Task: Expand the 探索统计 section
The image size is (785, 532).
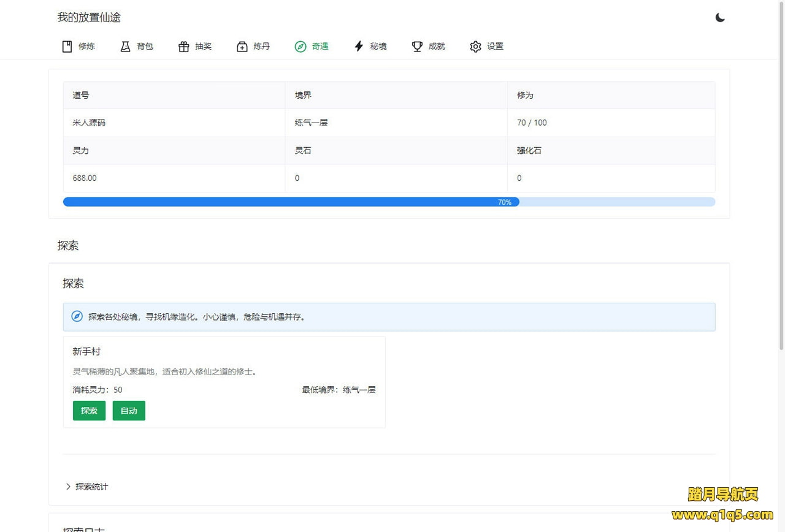Action: [91, 487]
